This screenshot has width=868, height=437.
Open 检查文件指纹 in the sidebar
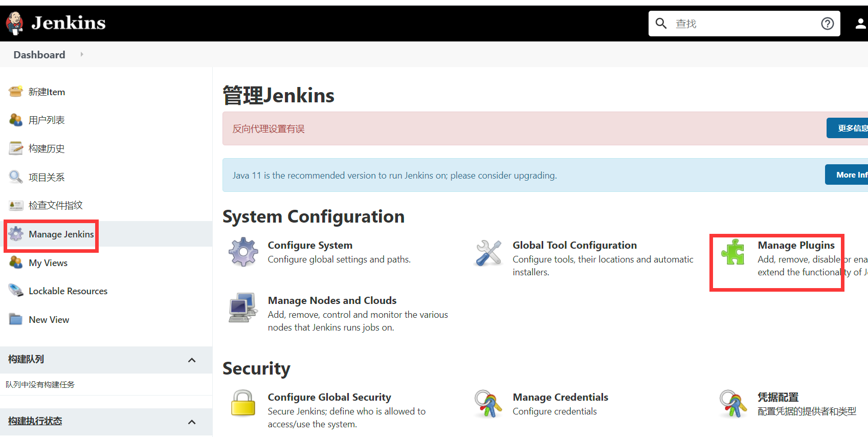[56, 206]
